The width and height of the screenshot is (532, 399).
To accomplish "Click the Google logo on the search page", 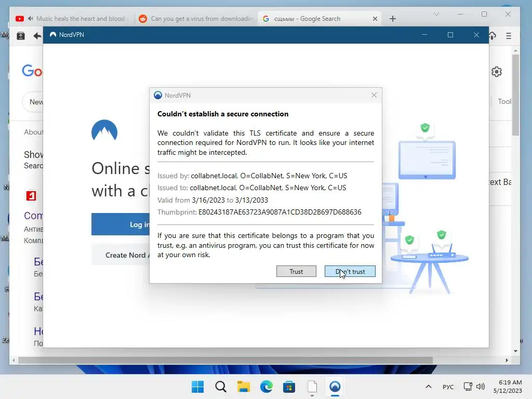I will [x=32, y=71].
